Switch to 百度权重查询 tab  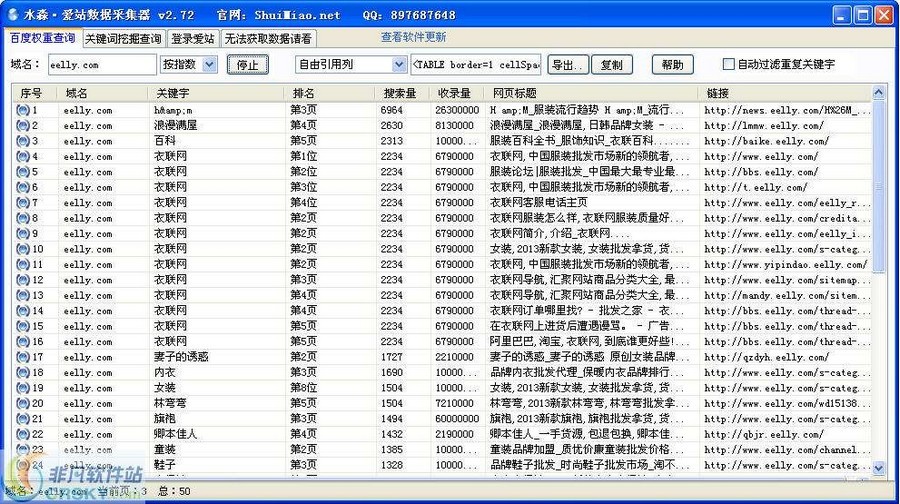pos(43,38)
